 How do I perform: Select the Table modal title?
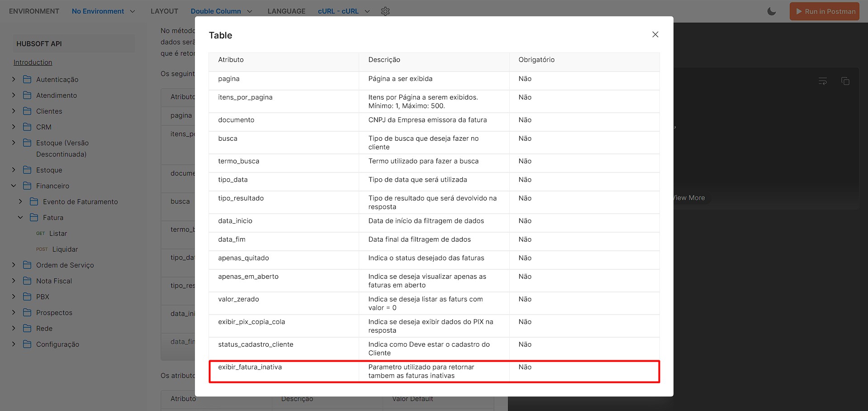[x=220, y=35]
